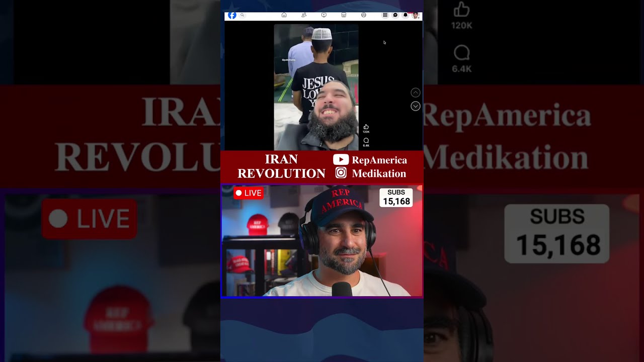The image size is (644, 362).
Task: Click the streamer webcam video feed
Action: coord(322,241)
